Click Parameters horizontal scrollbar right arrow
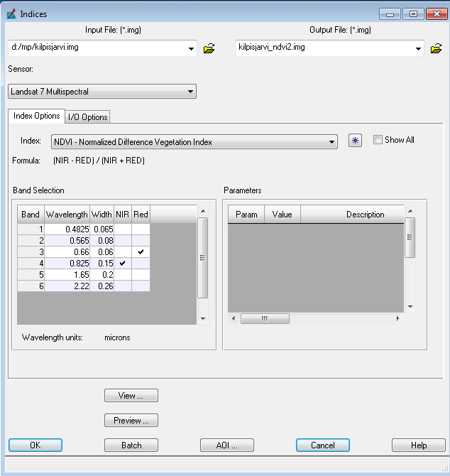450x476 pixels. coord(398,318)
